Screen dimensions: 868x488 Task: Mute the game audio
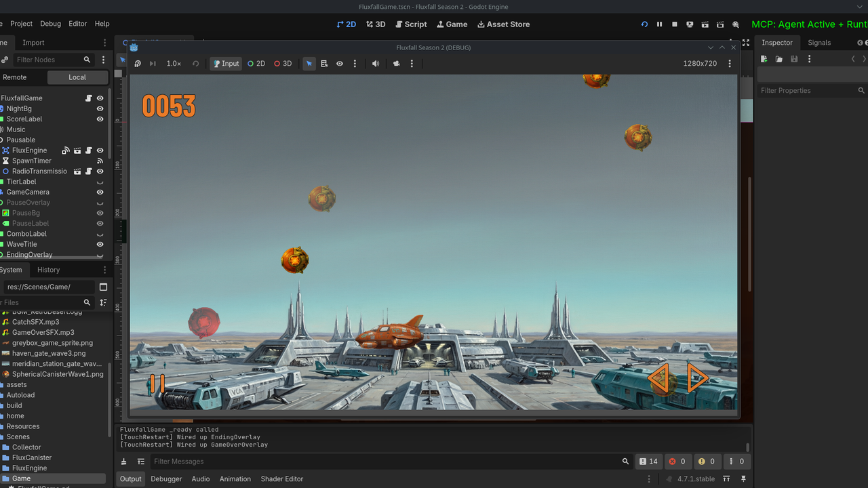376,64
